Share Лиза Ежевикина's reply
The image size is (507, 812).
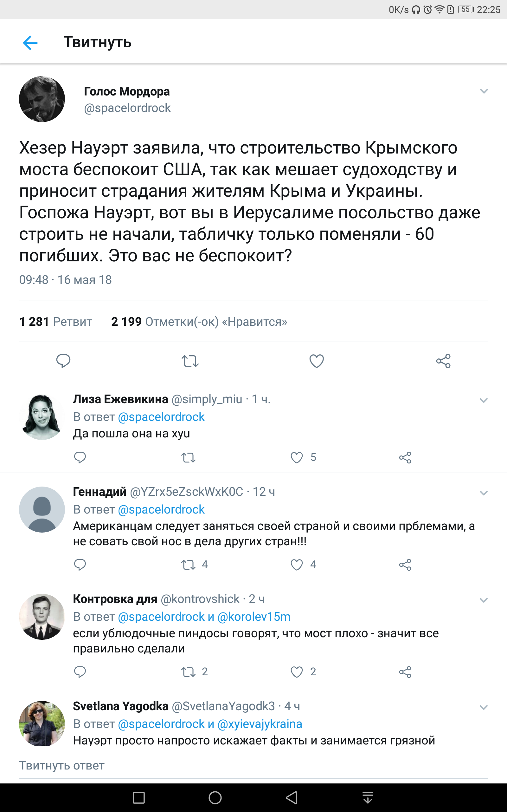405,457
